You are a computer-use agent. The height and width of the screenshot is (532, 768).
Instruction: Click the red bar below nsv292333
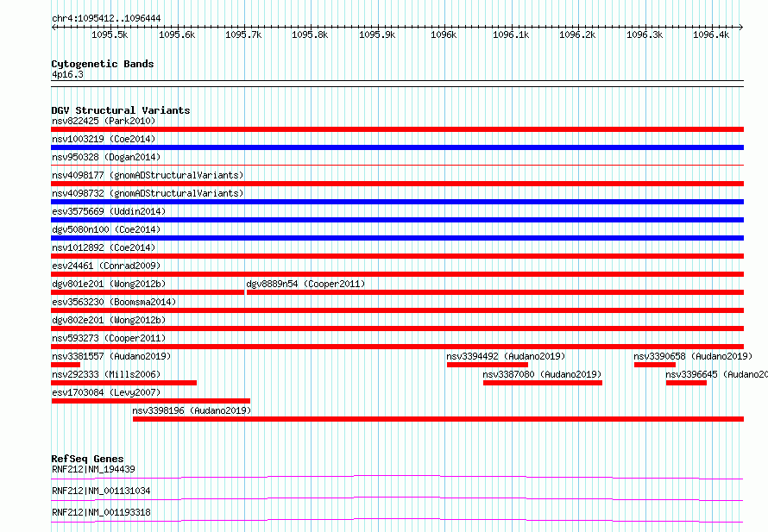coord(124,383)
